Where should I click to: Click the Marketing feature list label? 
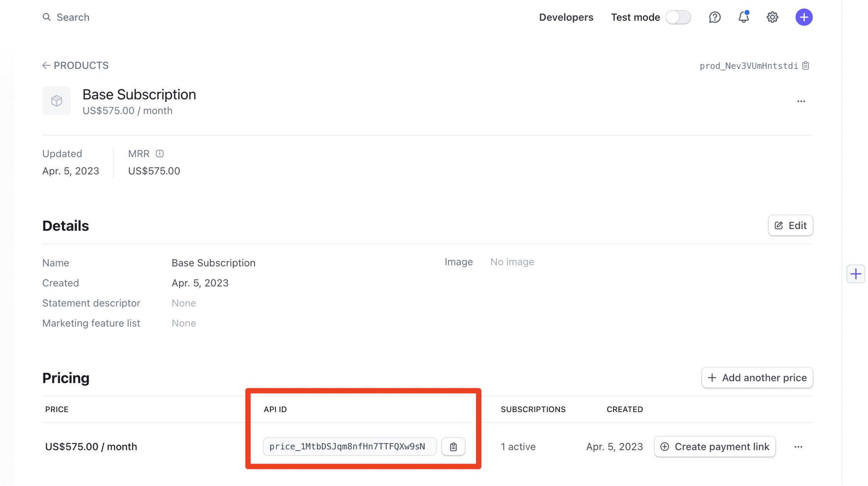[x=91, y=323]
